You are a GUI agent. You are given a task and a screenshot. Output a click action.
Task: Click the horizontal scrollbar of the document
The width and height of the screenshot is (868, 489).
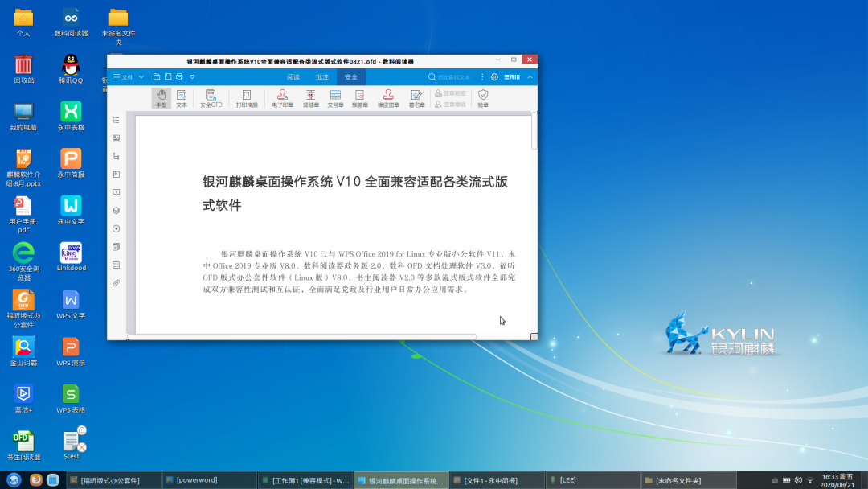coord(301,337)
